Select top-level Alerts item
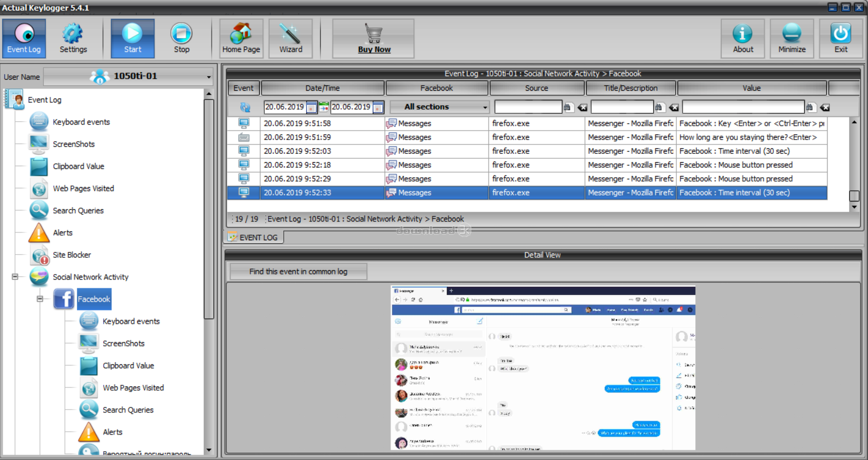This screenshot has height=460, width=868. point(63,232)
